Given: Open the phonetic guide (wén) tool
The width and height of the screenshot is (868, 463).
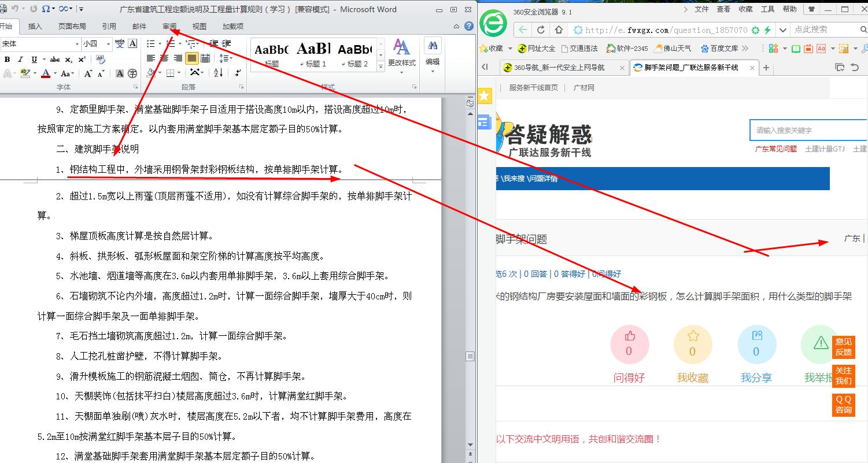Looking at the screenshot, I should [120, 43].
